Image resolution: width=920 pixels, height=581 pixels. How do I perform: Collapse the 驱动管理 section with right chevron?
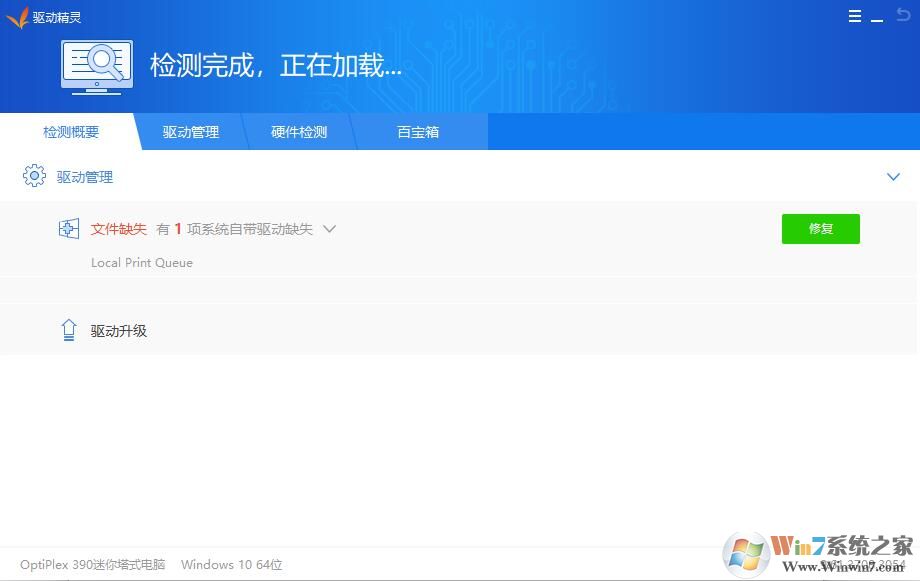(x=893, y=177)
